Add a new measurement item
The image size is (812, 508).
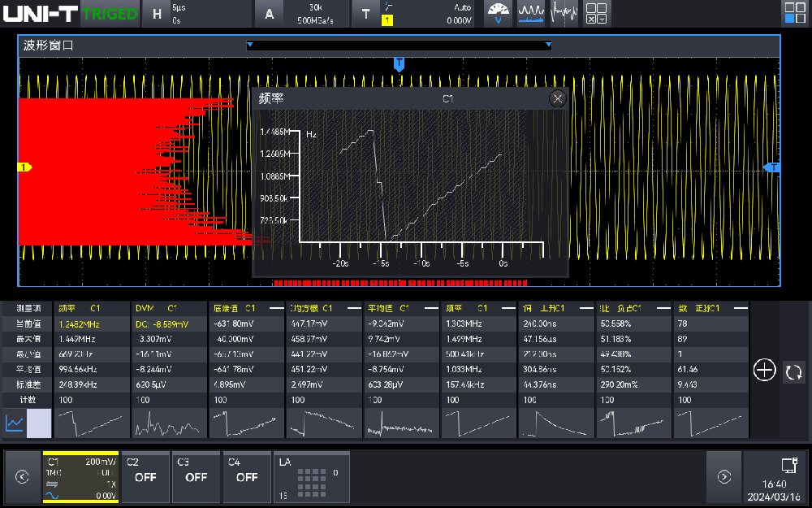point(765,371)
